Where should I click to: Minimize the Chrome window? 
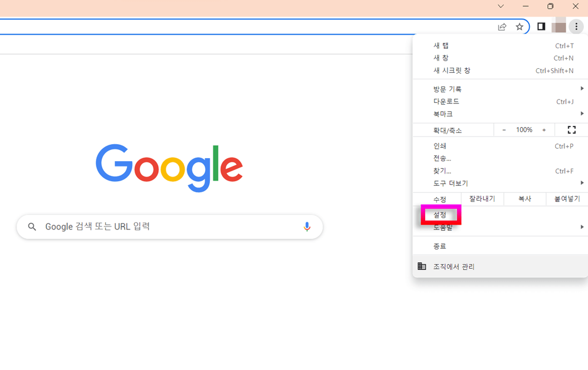pyautogui.click(x=525, y=6)
